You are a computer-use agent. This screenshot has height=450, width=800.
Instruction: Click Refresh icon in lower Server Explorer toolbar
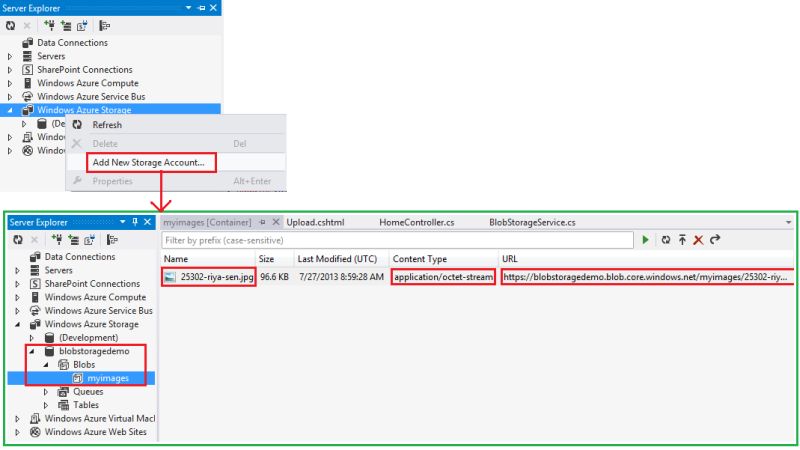18,240
